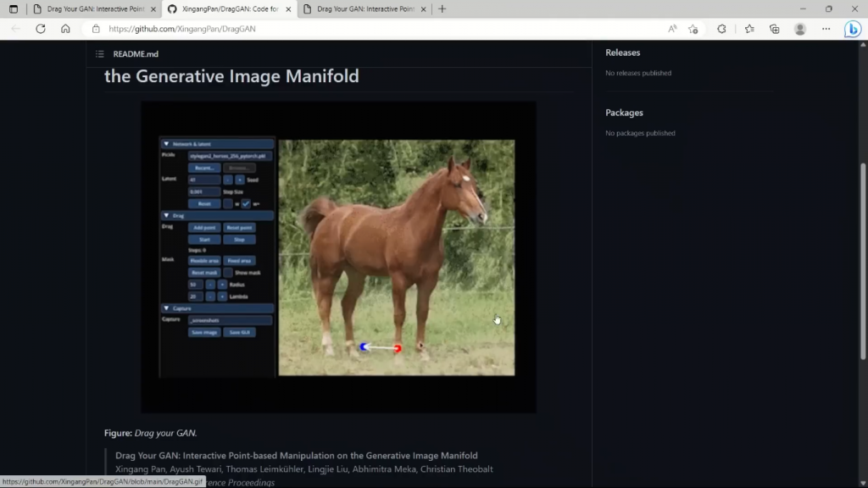The height and width of the screenshot is (488, 868).
Task: Open the Extensions puzzle icon
Action: [x=721, y=29]
